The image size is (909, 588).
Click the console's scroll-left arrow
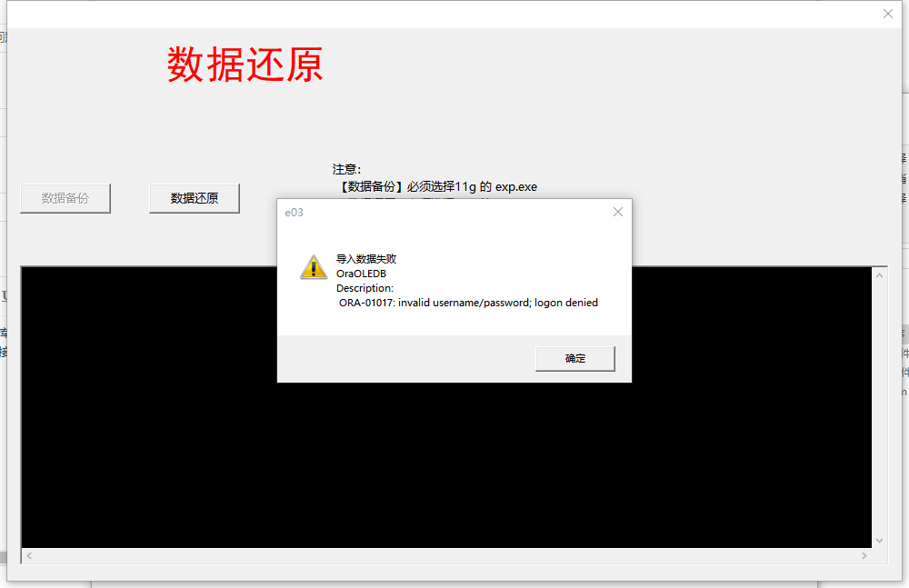pyautogui.click(x=29, y=555)
